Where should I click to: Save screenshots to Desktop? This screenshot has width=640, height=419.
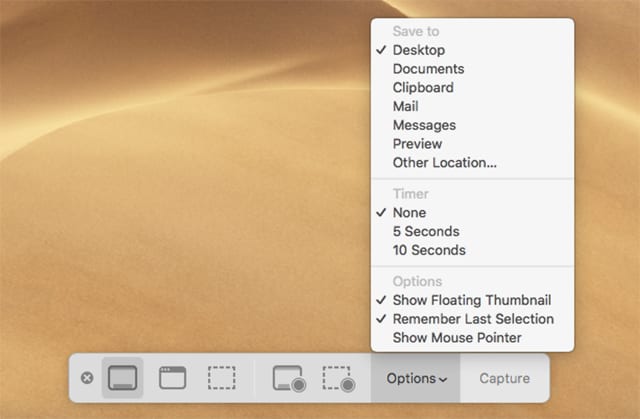(418, 50)
